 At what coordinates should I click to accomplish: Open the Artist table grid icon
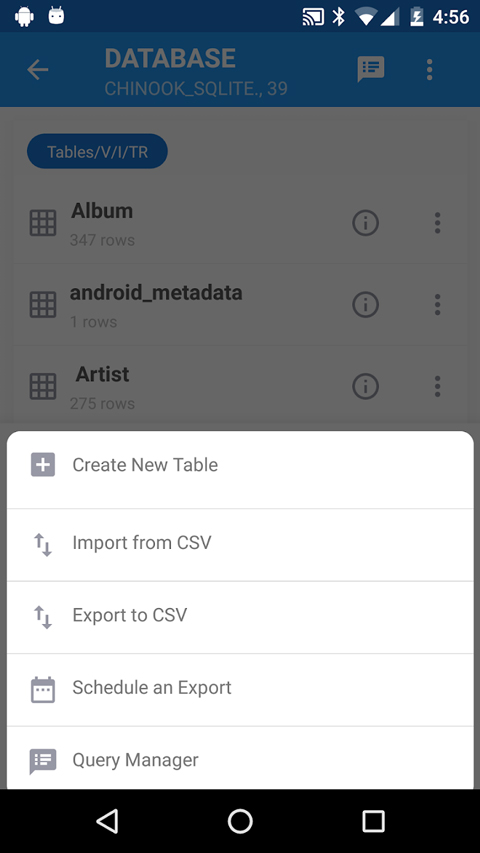pyautogui.click(x=42, y=386)
